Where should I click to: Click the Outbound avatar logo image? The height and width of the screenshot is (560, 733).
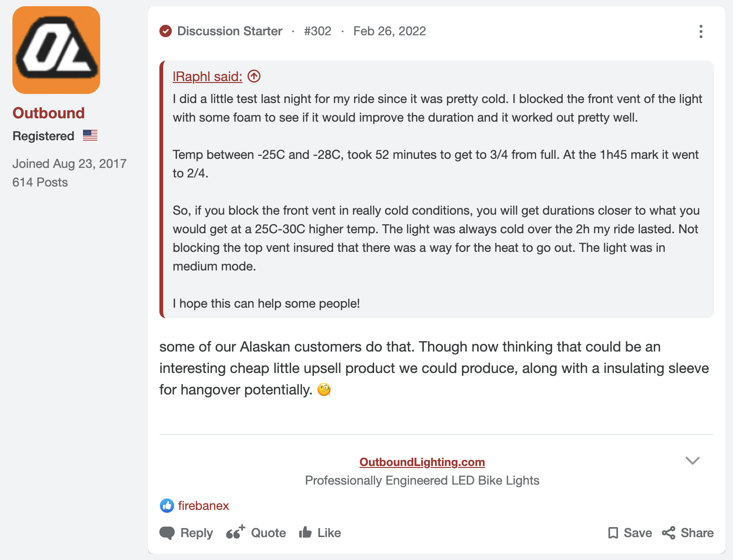point(56,50)
